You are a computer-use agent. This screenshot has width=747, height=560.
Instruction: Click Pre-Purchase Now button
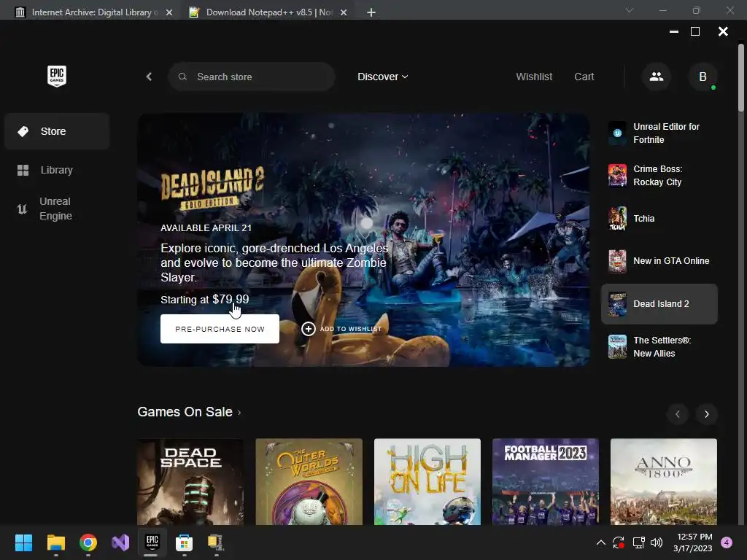220,329
